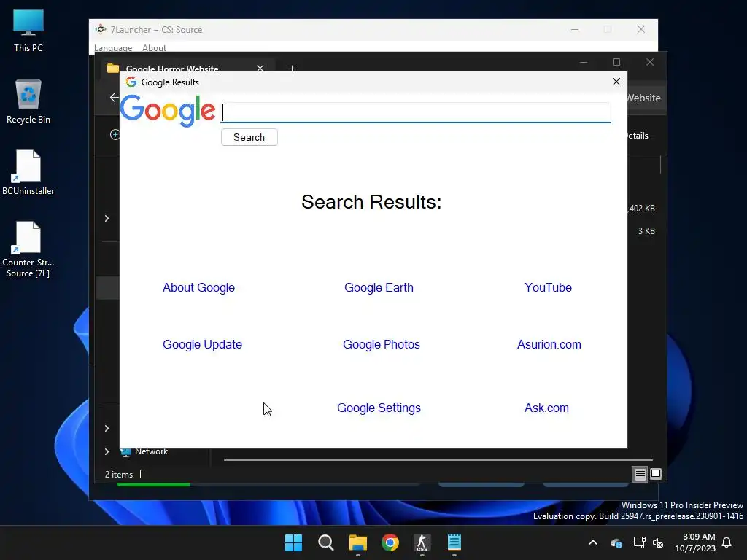Click the 2 items status text

click(119, 474)
